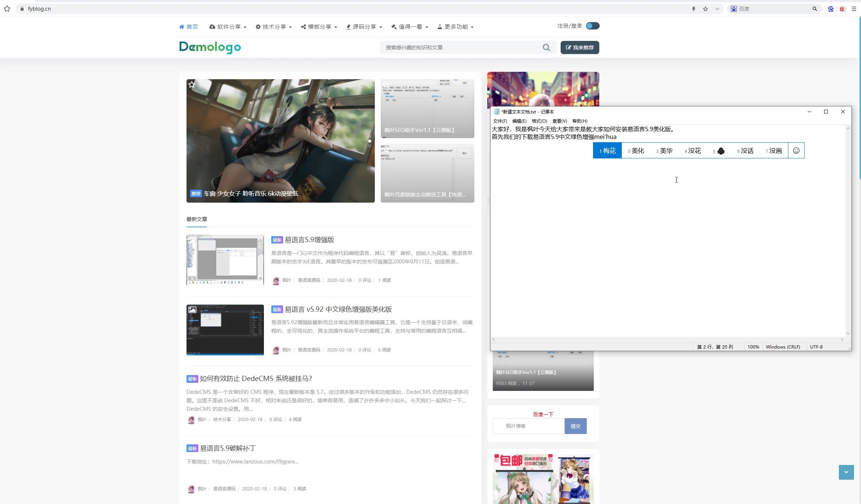This screenshot has width=861, height=504.
Task: Toggle the dark mode switch beside 注册/登录
Action: [x=593, y=26]
